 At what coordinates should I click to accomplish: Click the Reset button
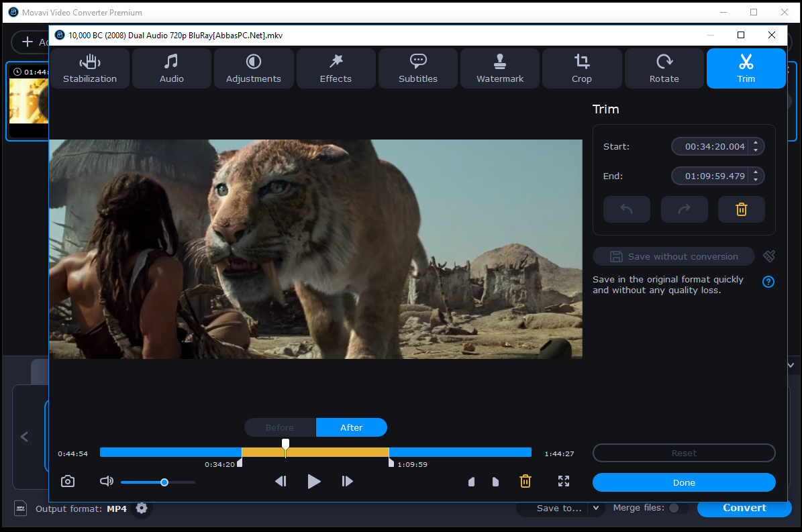pyautogui.click(x=684, y=454)
